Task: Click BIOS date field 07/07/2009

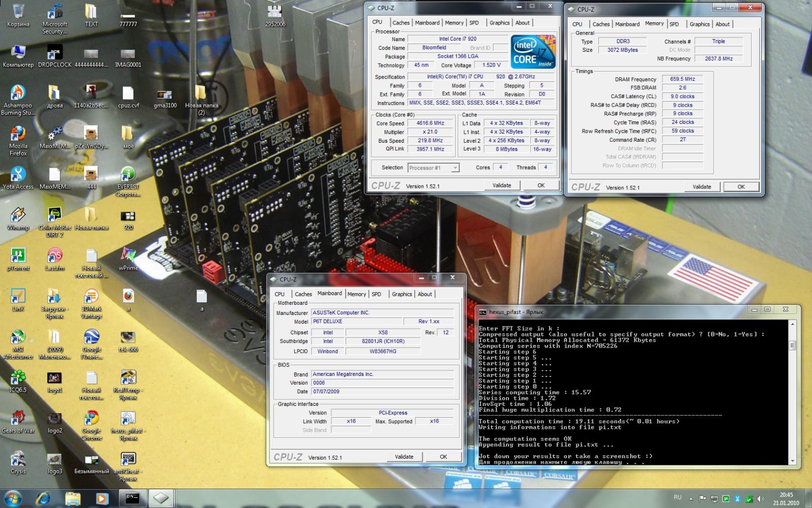Action: 382,392
